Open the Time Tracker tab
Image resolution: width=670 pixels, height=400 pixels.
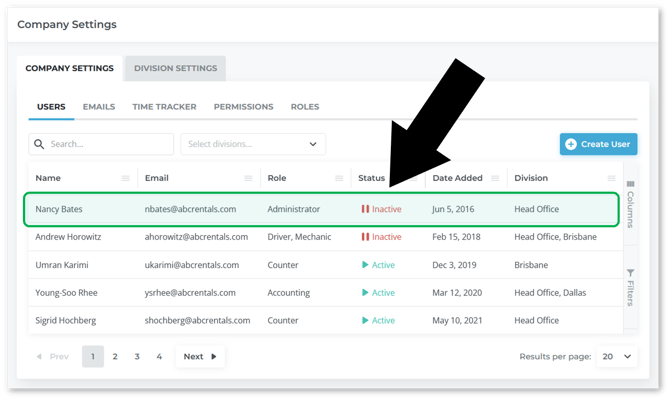pyautogui.click(x=164, y=107)
